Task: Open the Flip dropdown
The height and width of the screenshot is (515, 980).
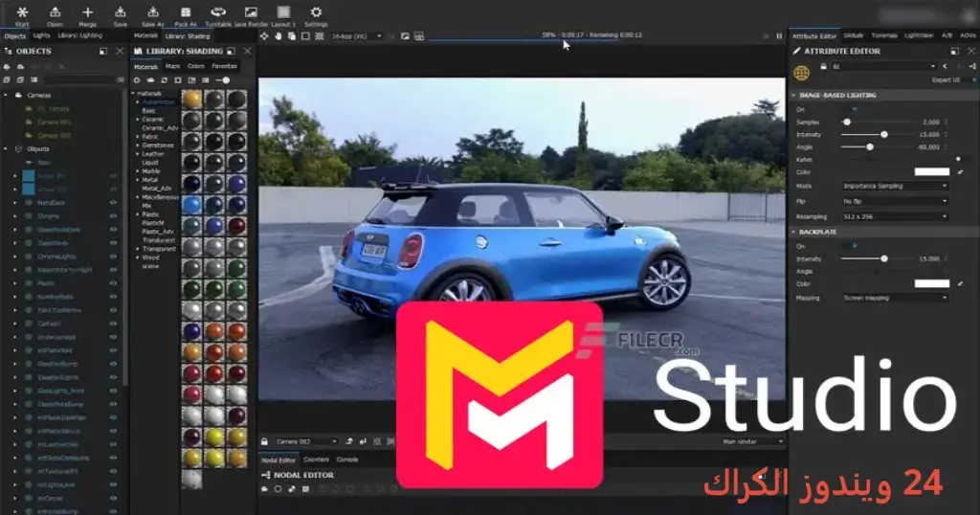Action: point(895,201)
